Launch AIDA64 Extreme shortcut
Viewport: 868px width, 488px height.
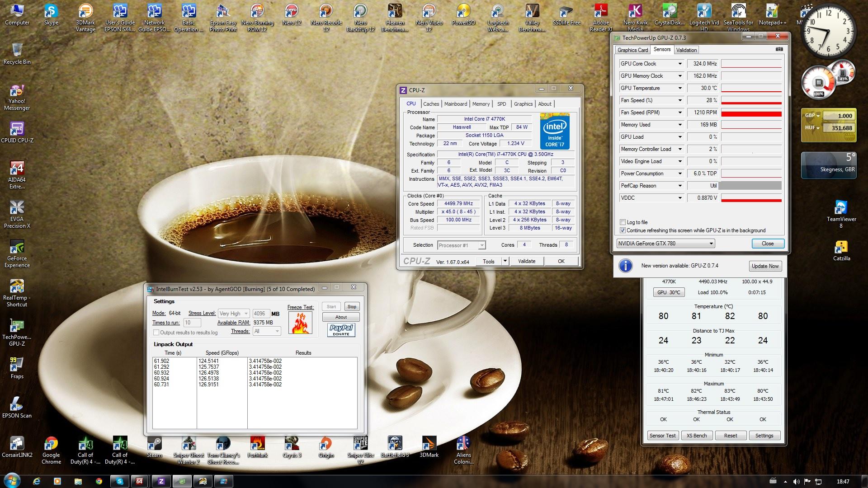17,175
